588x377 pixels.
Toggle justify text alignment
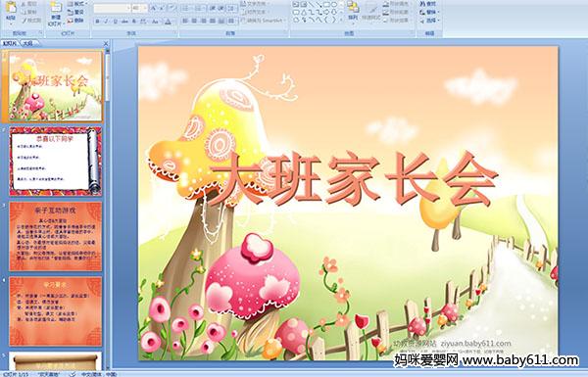(x=213, y=21)
